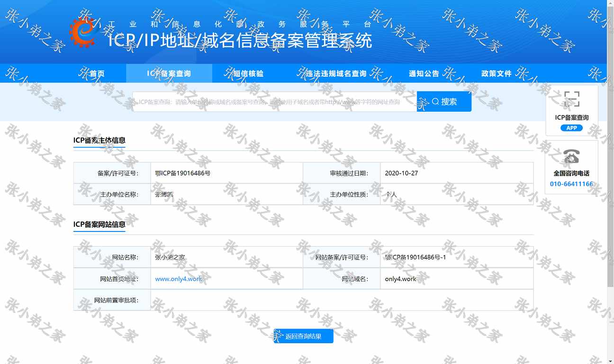Click the 网站首页地址 label cell
Viewport: 614px width, 364px height.
[x=112, y=279]
